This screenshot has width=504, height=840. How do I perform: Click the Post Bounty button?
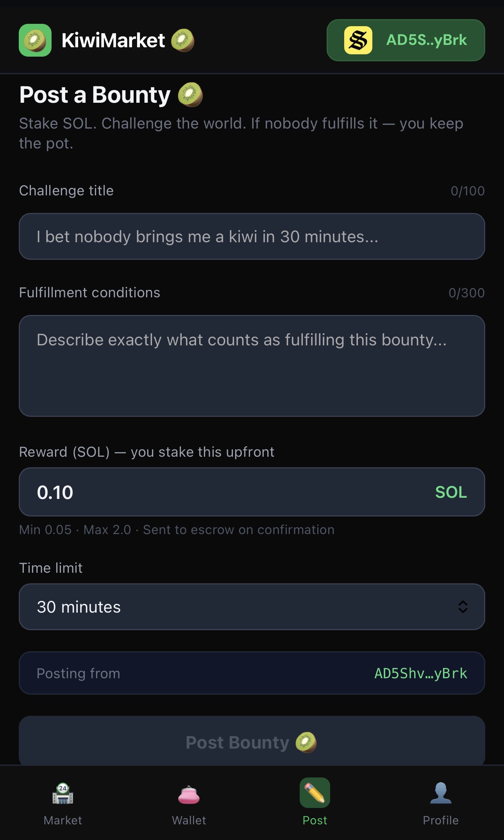(x=252, y=741)
